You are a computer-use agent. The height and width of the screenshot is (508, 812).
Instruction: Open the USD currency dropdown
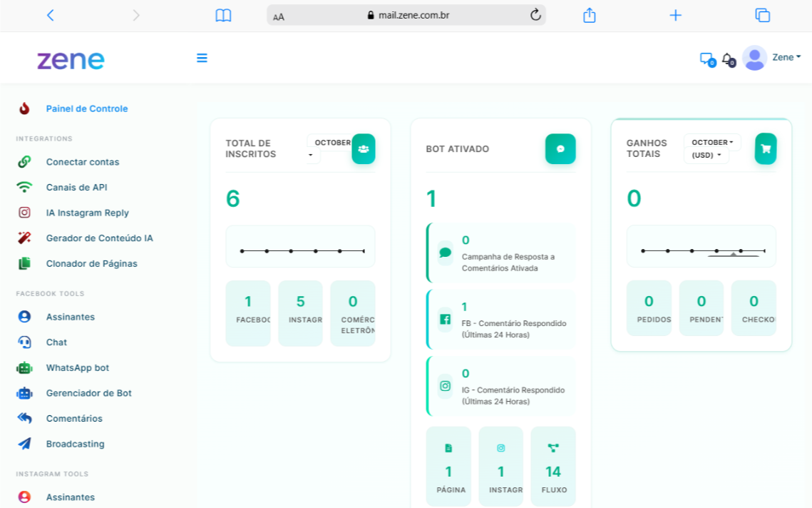706,156
